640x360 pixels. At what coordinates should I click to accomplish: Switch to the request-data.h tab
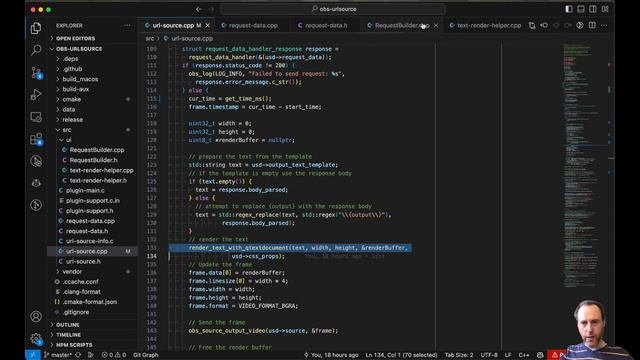(x=326, y=25)
